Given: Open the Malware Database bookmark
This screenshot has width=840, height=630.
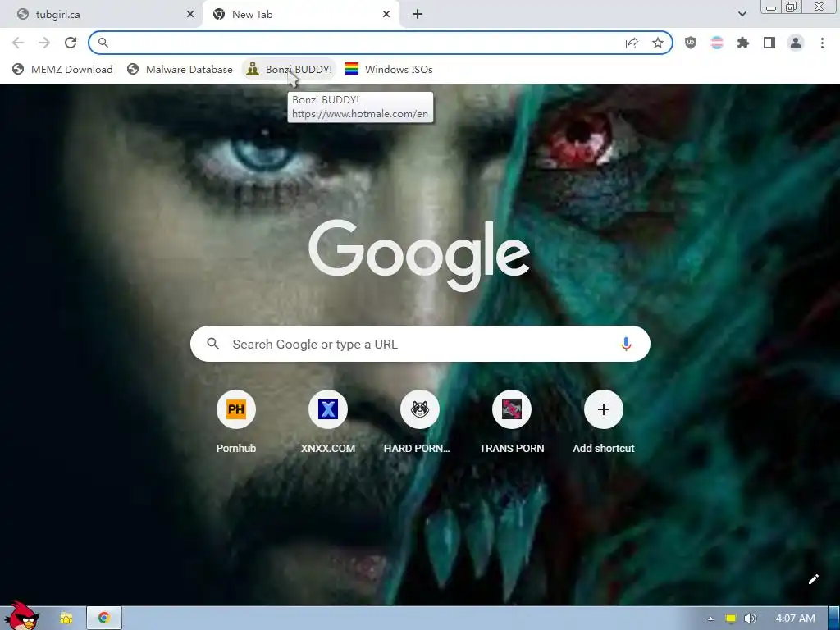Looking at the screenshot, I should [x=180, y=69].
